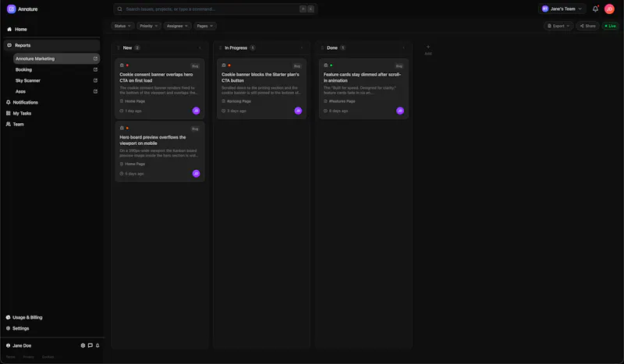This screenshot has width=624, height=364.
Task: Select Annoture Marketing project
Action: (56, 58)
